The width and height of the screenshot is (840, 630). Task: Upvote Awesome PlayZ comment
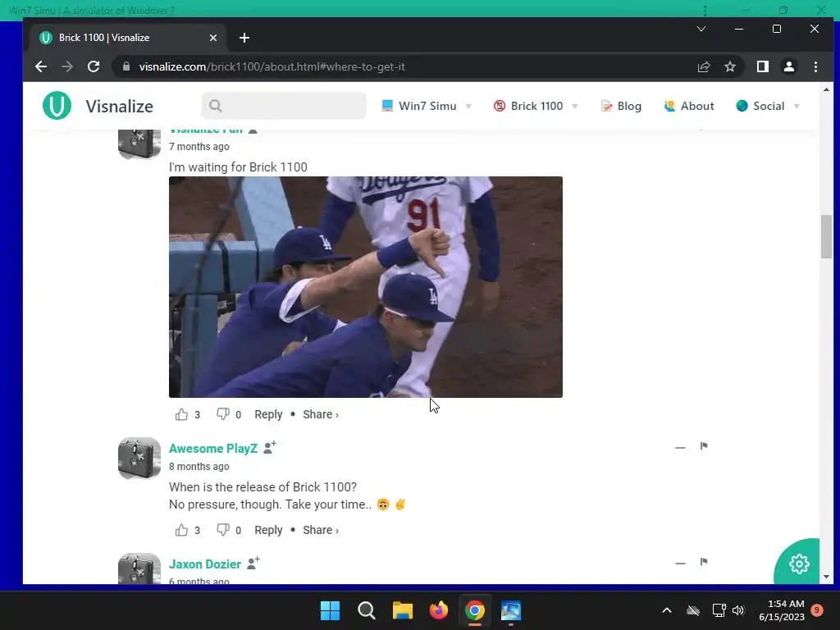click(181, 530)
